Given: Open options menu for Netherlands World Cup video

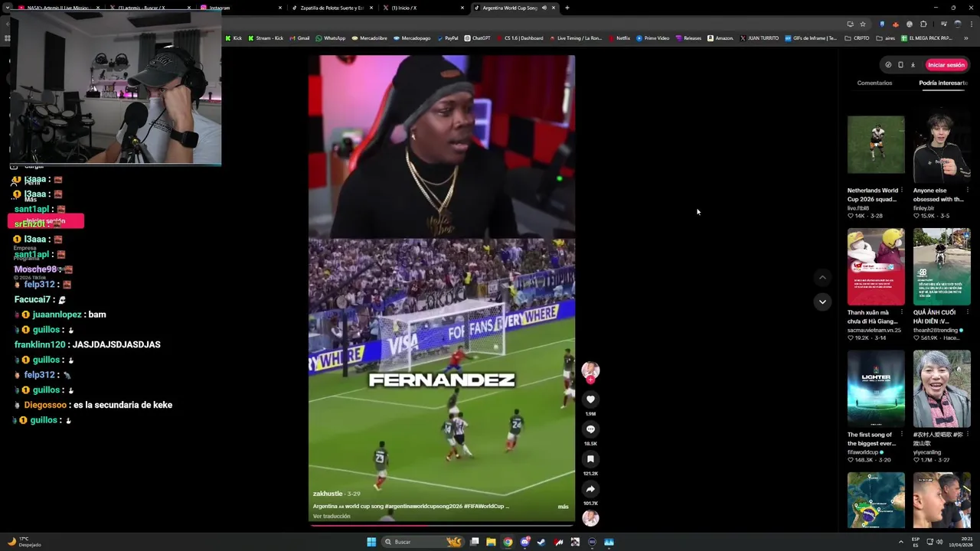Looking at the screenshot, I should (902, 191).
